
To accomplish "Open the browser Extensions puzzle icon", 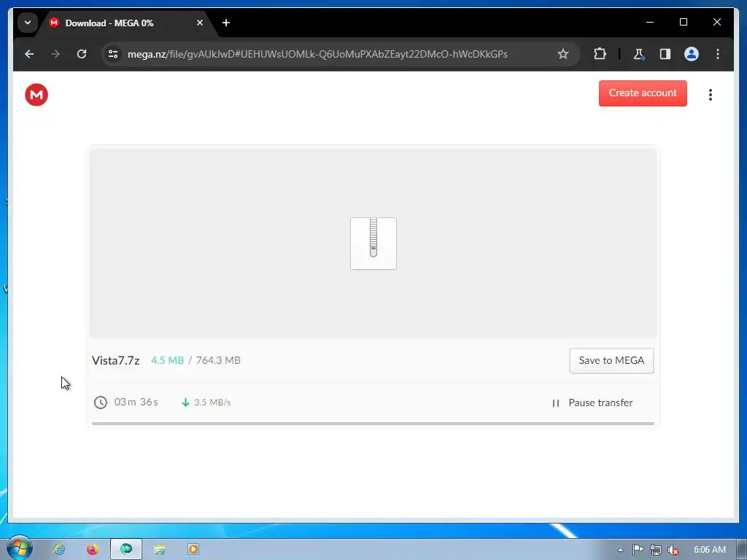I will [x=600, y=54].
